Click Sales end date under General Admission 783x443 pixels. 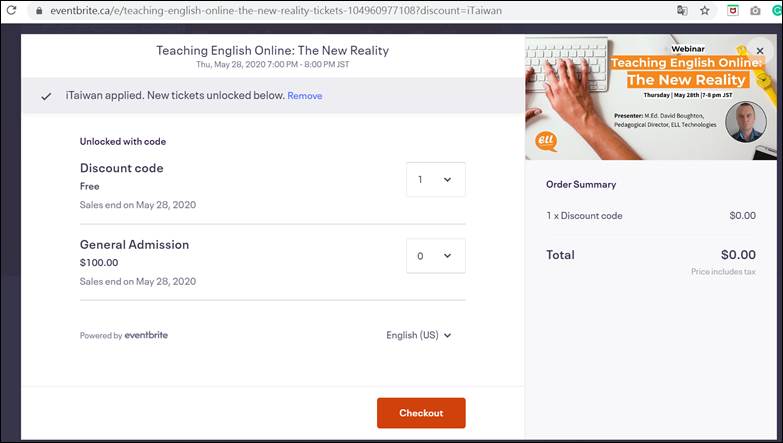(138, 281)
